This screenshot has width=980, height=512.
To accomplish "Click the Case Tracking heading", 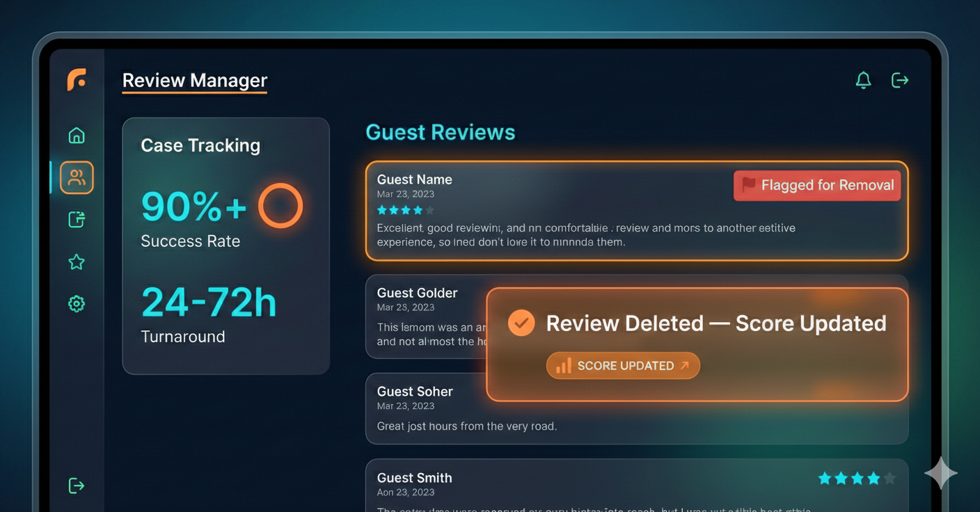I will 200,145.
